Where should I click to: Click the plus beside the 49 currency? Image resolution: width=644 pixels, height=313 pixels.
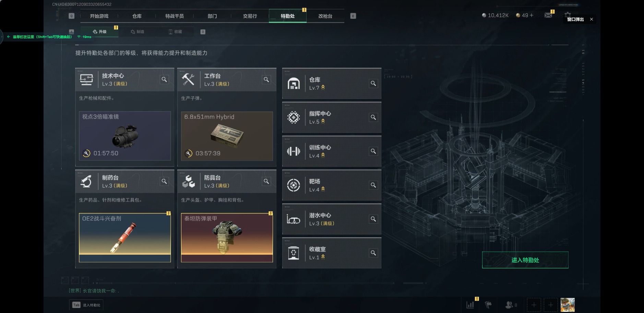532,15
